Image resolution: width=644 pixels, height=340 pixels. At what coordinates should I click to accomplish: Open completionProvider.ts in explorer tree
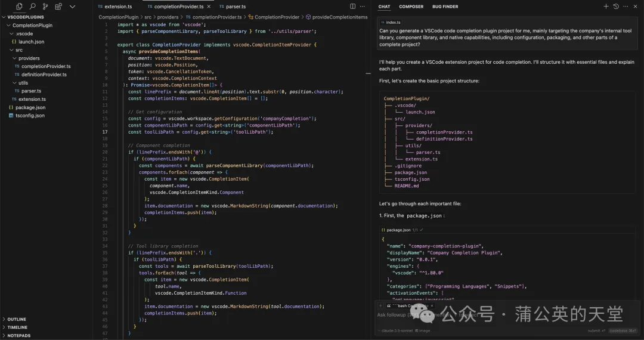pyautogui.click(x=43, y=67)
